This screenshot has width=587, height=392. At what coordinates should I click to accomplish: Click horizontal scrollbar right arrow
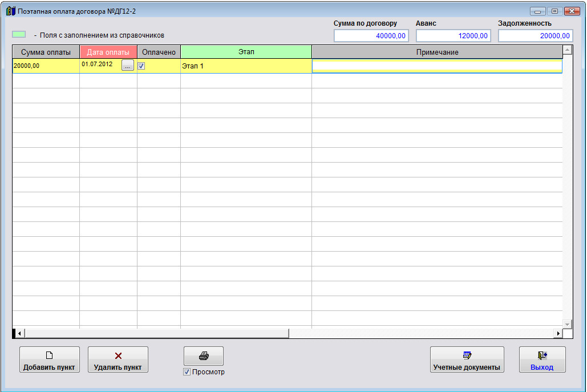point(558,333)
